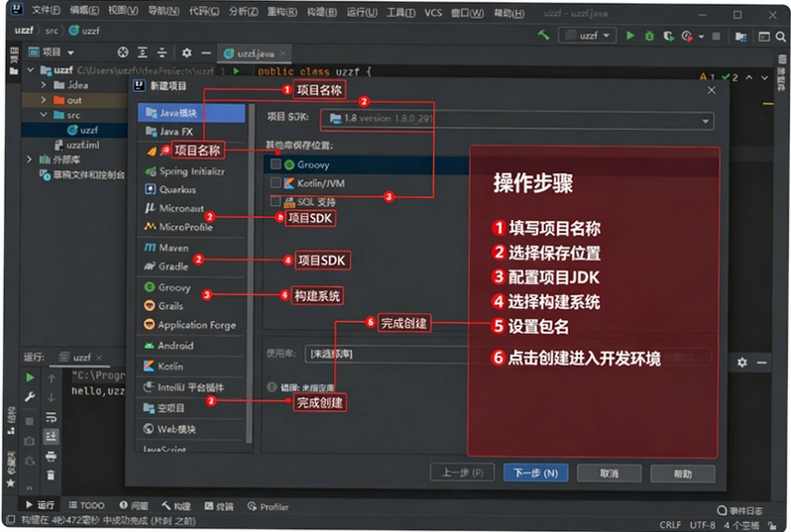The height and width of the screenshot is (532, 791).
Task: Run uzzf with coverage icon
Action: [x=668, y=36]
